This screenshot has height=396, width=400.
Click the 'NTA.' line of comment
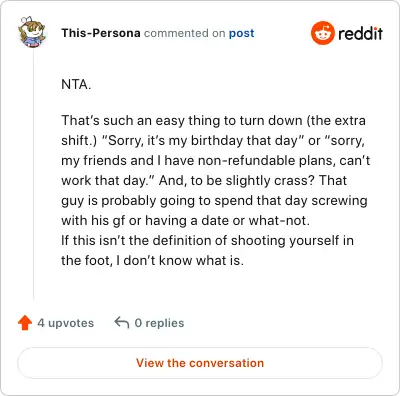(76, 84)
